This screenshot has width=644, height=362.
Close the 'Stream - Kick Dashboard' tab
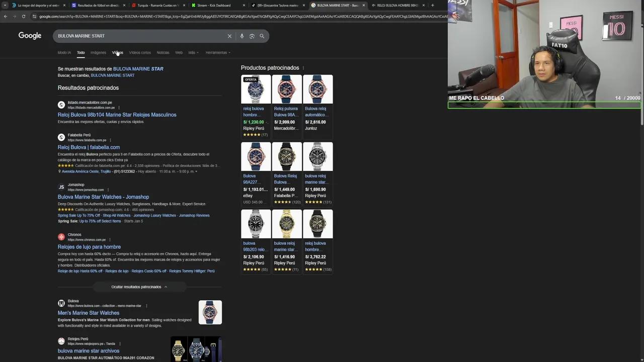click(x=244, y=6)
